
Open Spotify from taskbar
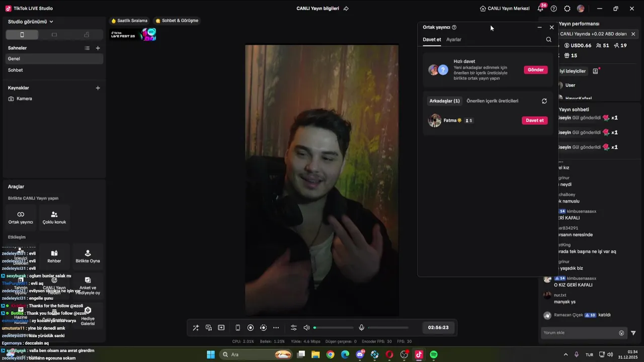[x=434, y=355]
